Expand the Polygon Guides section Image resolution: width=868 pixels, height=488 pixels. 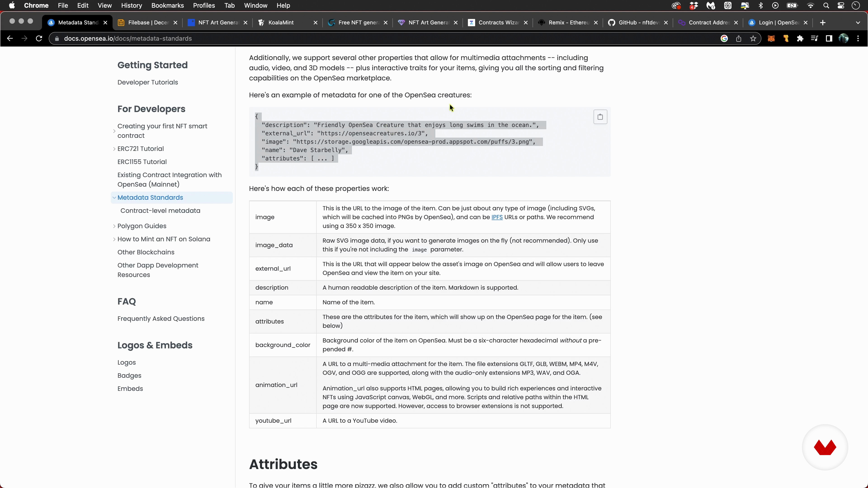click(x=114, y=226)
